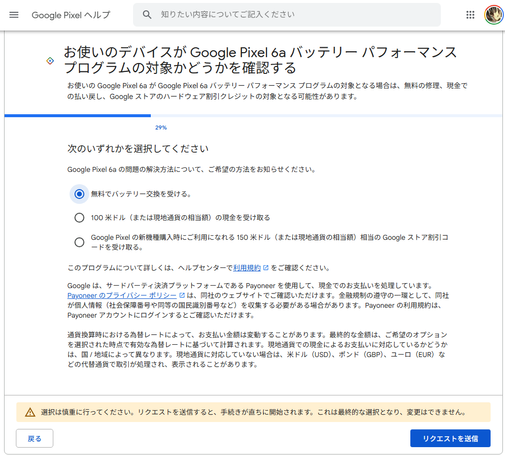Image resolution: width=505 pixels, height=456 pixels.
Task: Click リクエストを送信 button
Action: tap(450, 438)
